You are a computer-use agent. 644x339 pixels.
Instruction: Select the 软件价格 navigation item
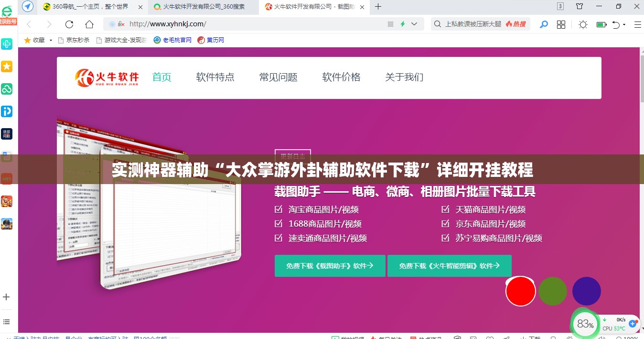tap(342, 77)
